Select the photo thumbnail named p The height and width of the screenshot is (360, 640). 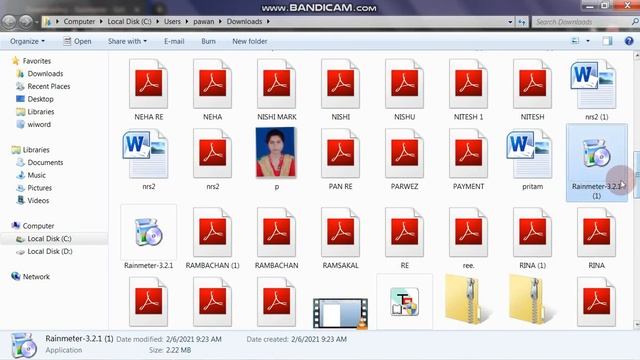coord(276,152)
